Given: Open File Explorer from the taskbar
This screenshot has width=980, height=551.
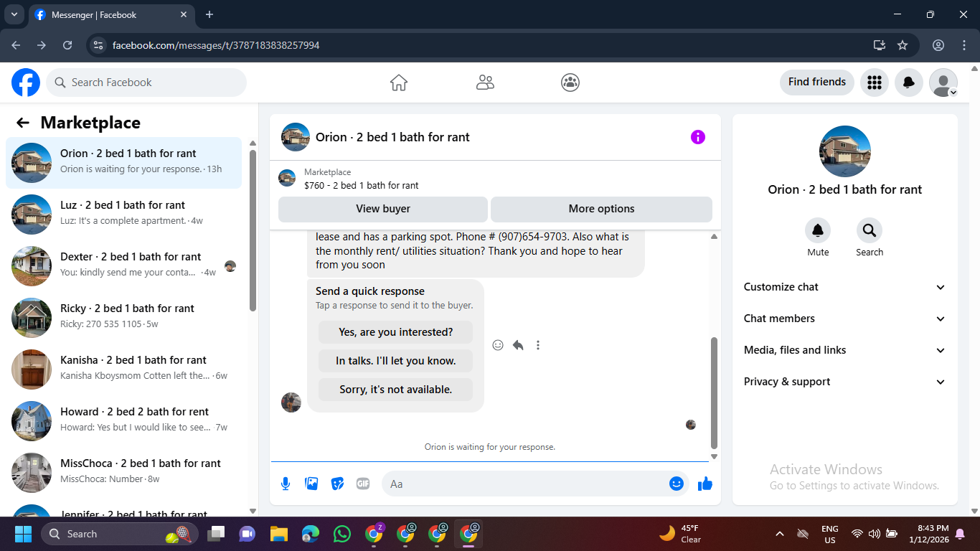Looking at the screenshot, I should click(278, 534).
